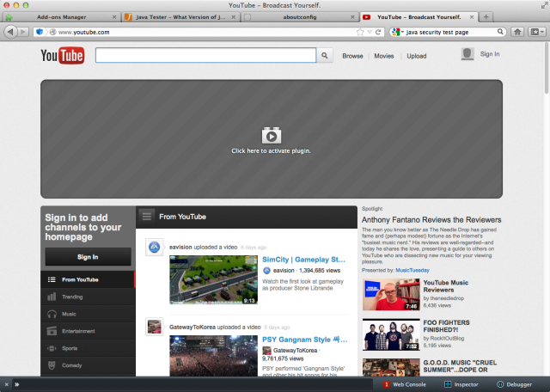Screen dimensions: 550x392
Task: Open the home page button
Action: click(x=517, y=32)
